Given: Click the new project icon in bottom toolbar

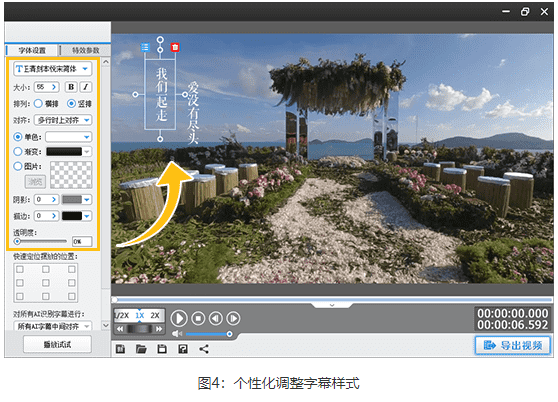Looking at the screenshot, I should [121, 349].
